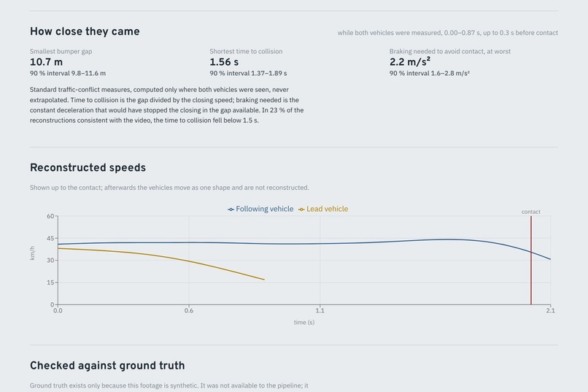Click the 90 % interval 1.37–1.89 s text

pos(248,73)
